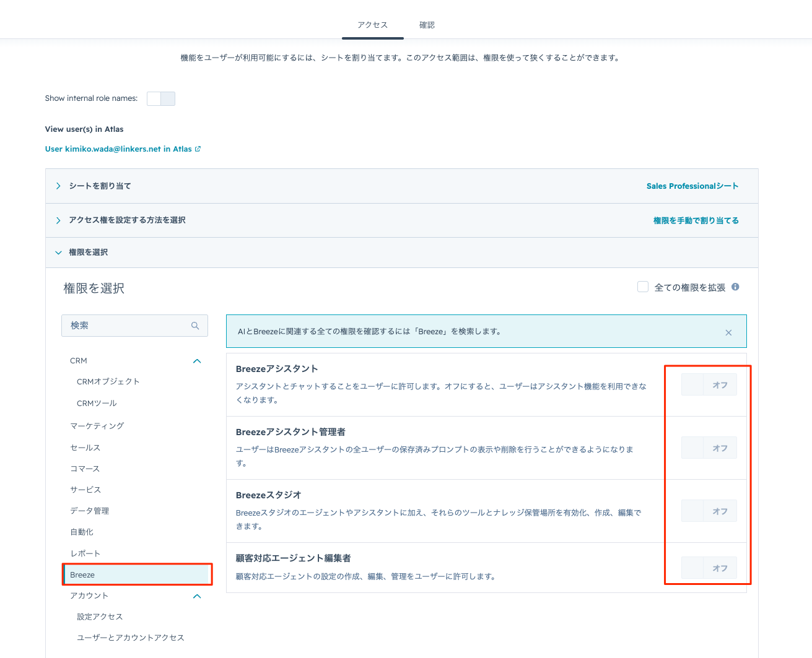The image size is (812, 658).
Task: Check the 全ての権限を拡張 checkbox
Action: coord(643,287)
